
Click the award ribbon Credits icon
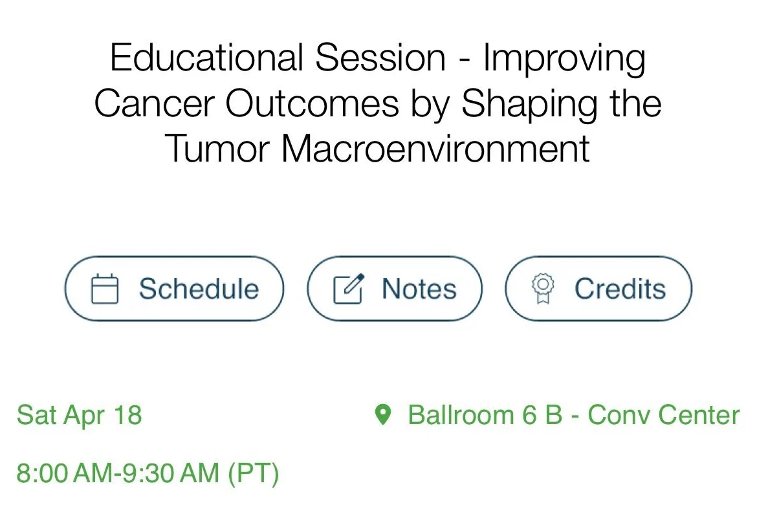(x=542, y=289)
